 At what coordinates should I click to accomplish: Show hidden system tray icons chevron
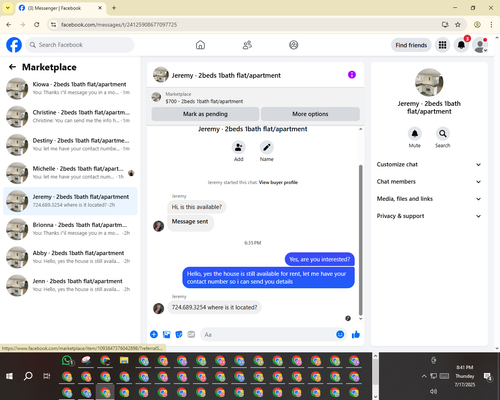[424, 376]
